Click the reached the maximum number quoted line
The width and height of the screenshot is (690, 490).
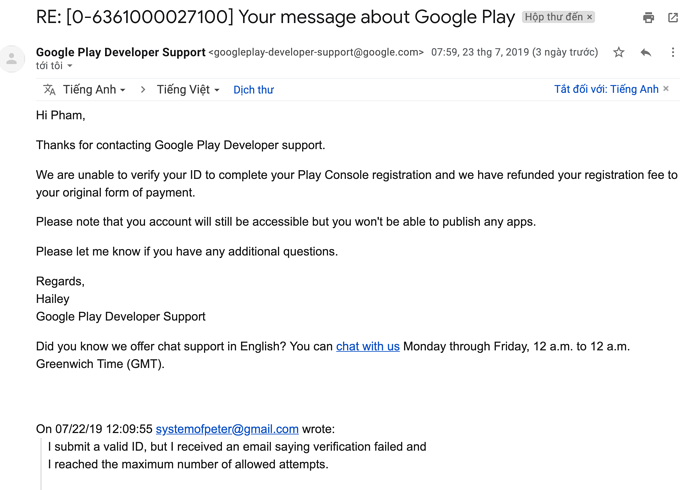(x=188, y=464)
